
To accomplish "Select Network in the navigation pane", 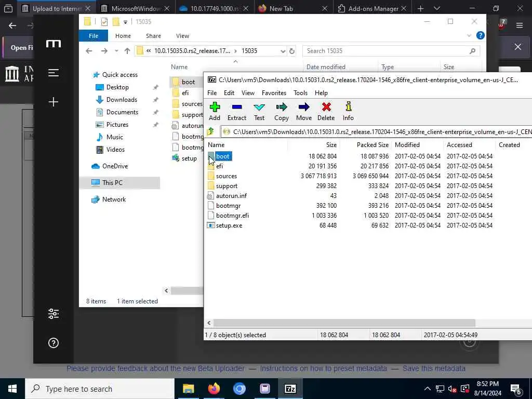I will [x=109, y=199].
